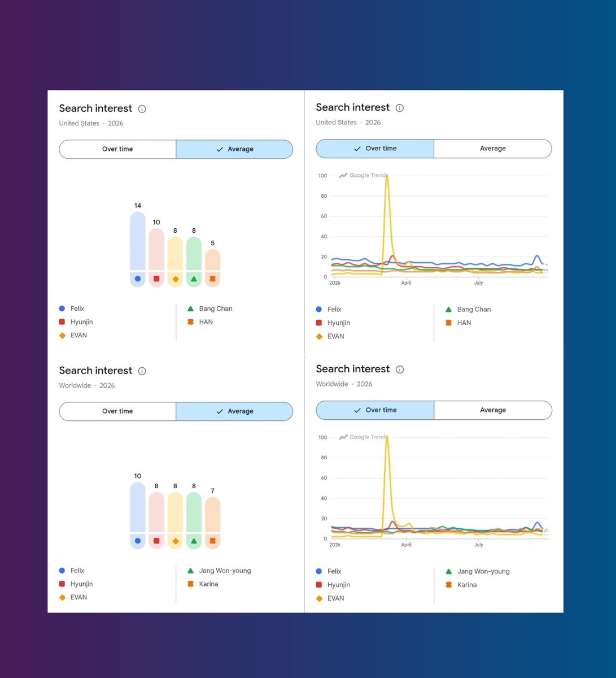Screen dimensions: 616x678
Task: Click the orange icon next to HAN in top-left legend
Action: [190, 322]
